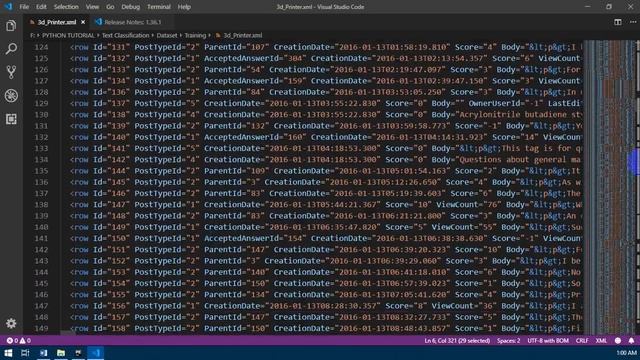Split the editor to the right
This screenshot has height=360, width=640.
(618, 22)
